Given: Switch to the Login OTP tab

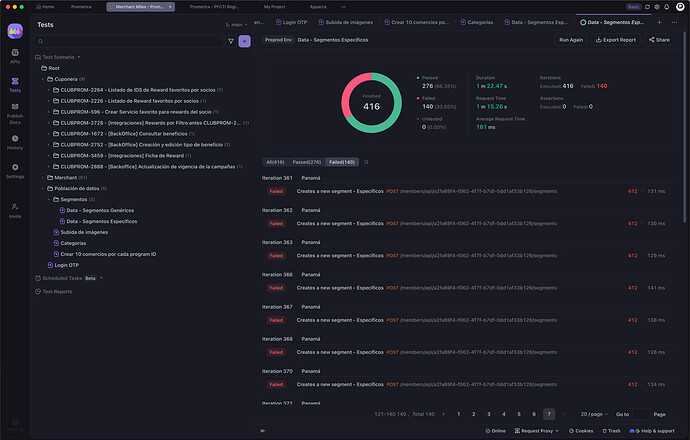Looking at the screenshot, I should (294, 21).
